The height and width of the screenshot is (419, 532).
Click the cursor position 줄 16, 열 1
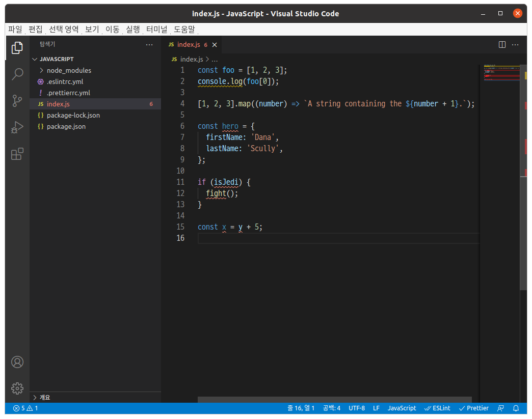(x=301, y=408)
